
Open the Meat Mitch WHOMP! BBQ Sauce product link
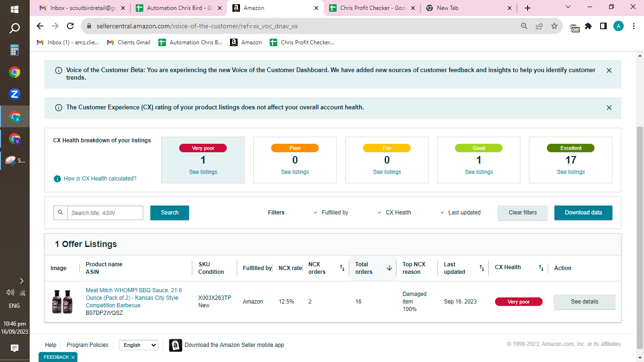pos(134,298)
